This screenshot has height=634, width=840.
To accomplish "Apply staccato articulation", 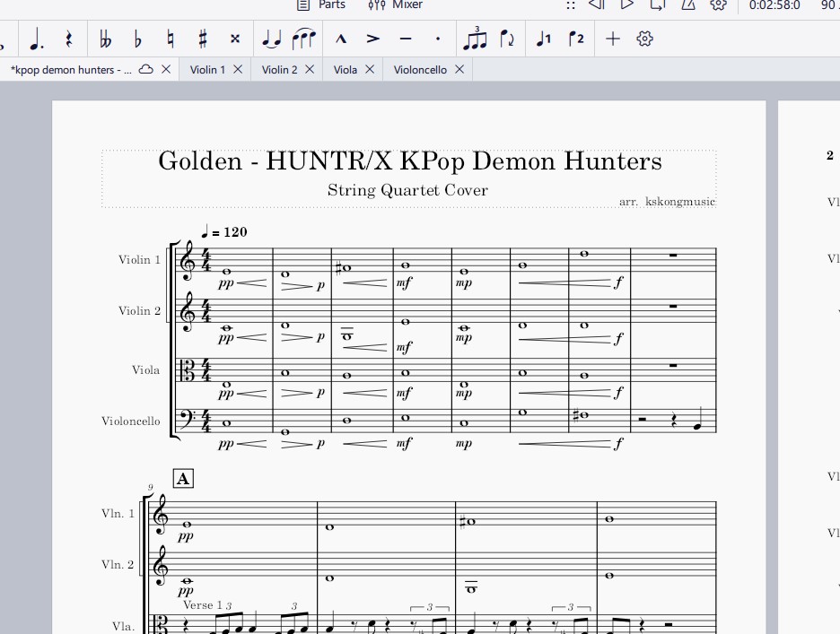I will coord(438,39).
